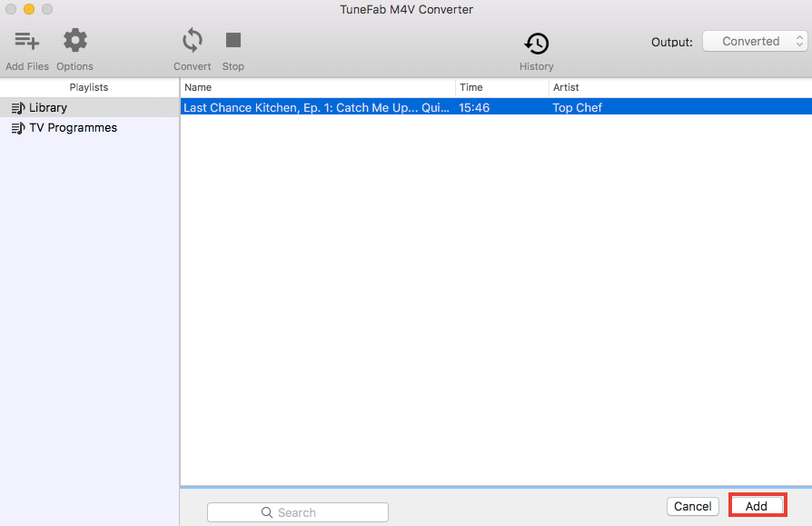Screen dimensions: 812x526
Task: Click the Add button
Action: (758, 506)
